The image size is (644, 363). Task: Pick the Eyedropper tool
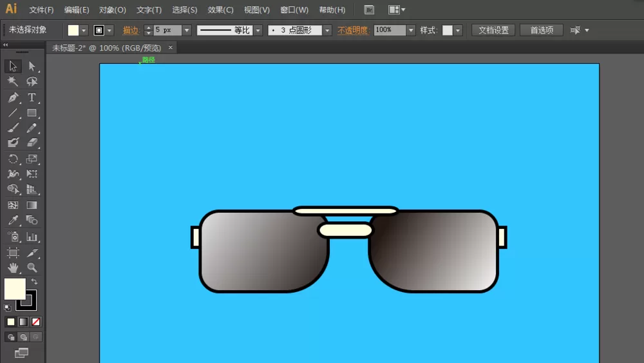click(13, 221)
